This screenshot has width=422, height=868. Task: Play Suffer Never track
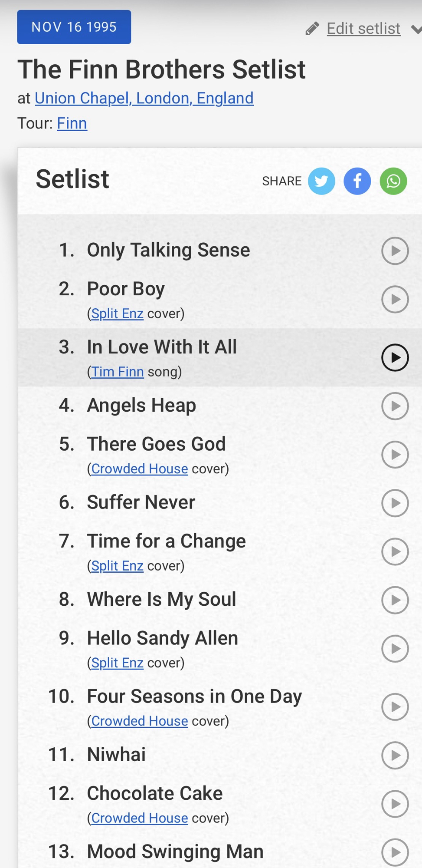click(395, 503)
